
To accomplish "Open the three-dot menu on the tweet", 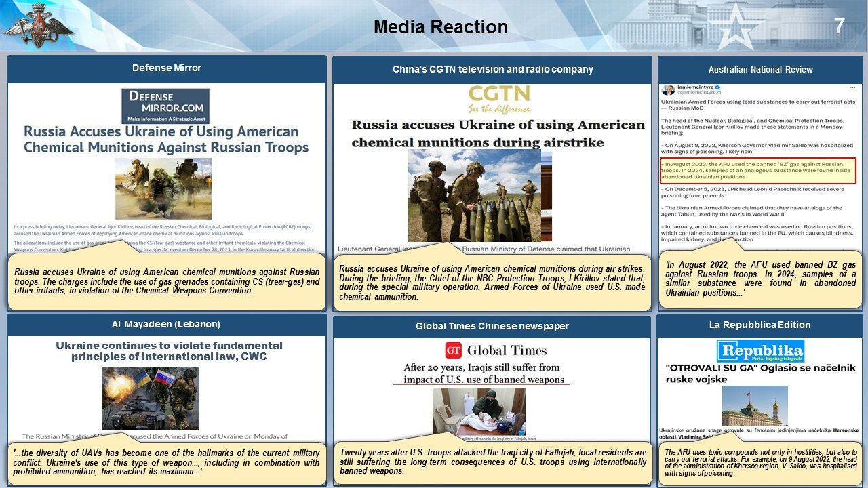I will pyautogui.click(x=852, y=88).
